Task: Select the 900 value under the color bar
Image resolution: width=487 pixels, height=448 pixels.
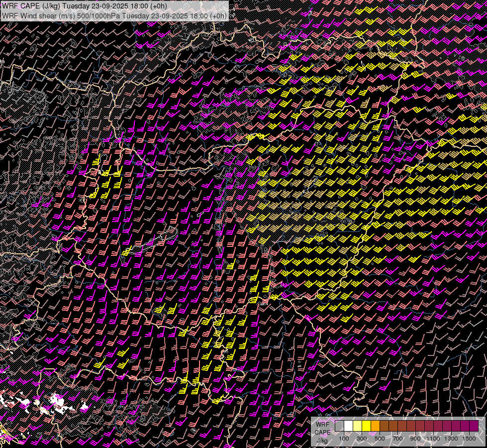Action: click(x=415, y=439)
